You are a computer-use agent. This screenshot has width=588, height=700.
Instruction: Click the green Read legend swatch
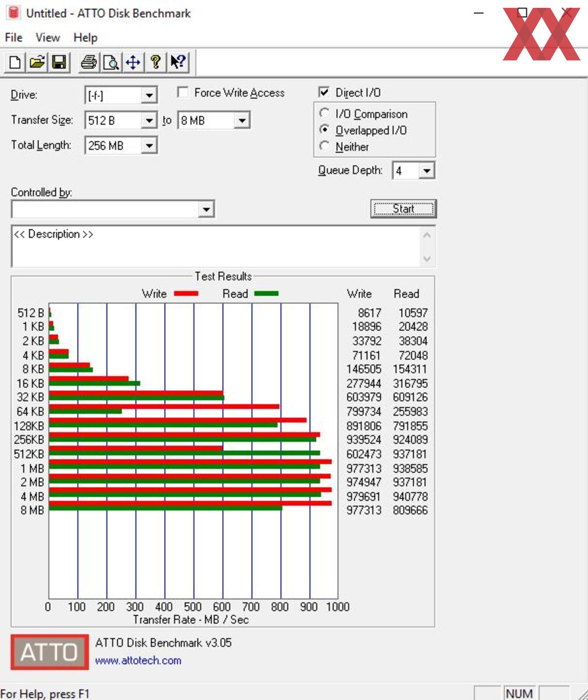[266, 294]
